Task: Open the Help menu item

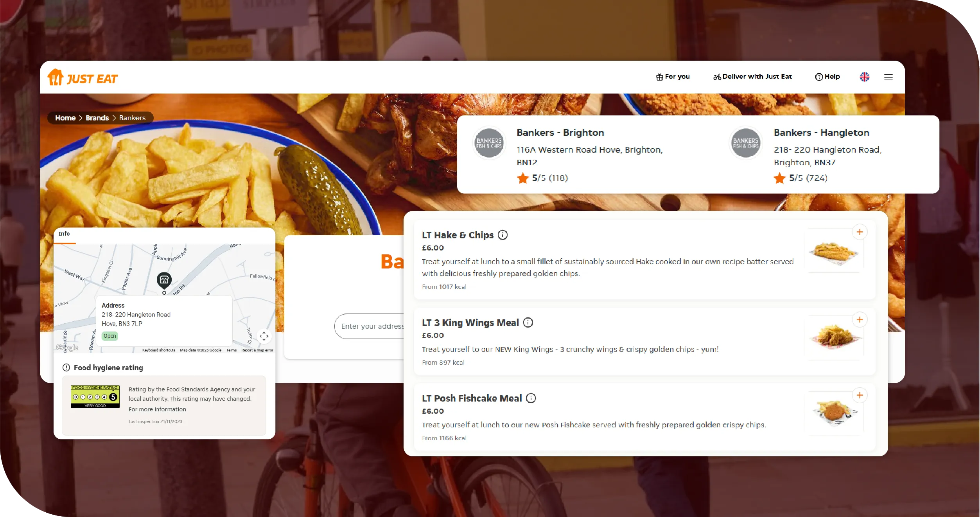Action: point(827,77)
